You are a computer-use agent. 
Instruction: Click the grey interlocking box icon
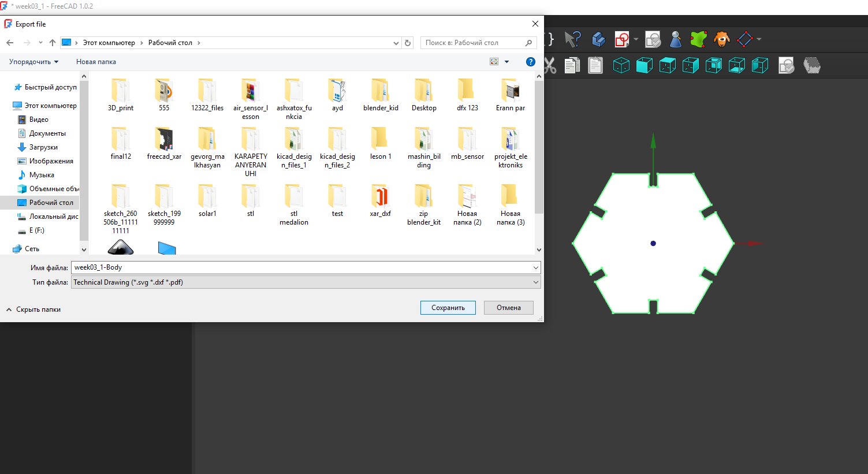coord(812,65)
